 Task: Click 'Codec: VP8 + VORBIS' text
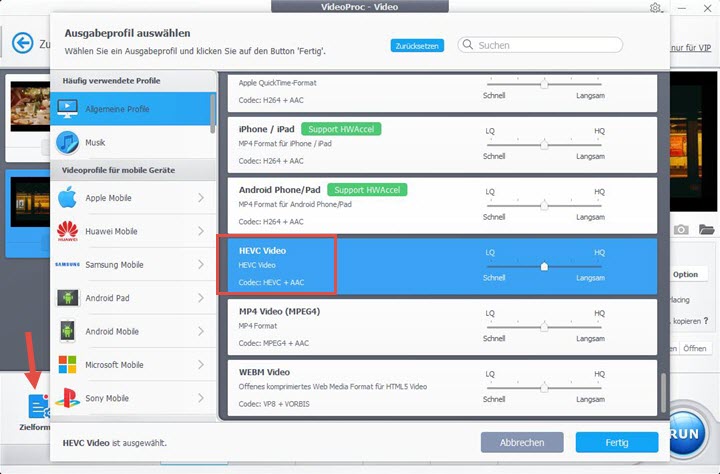click(x=274, y=404)
